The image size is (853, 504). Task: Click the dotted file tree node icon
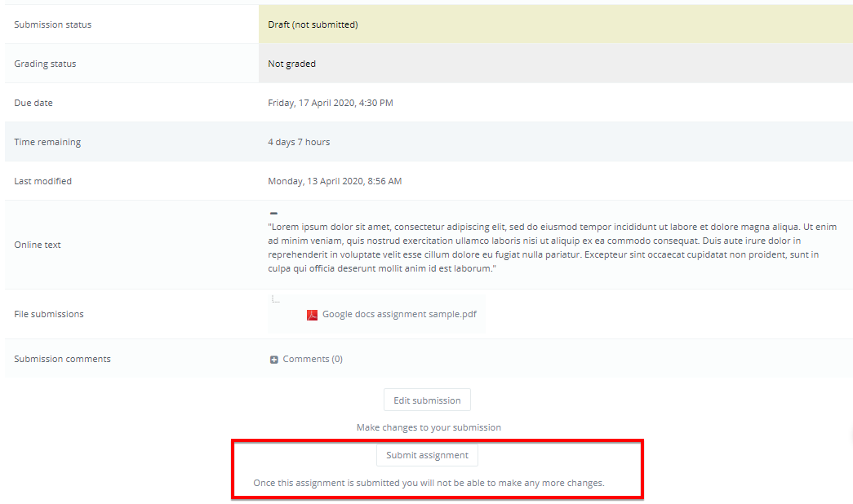(x=276, y=300)
